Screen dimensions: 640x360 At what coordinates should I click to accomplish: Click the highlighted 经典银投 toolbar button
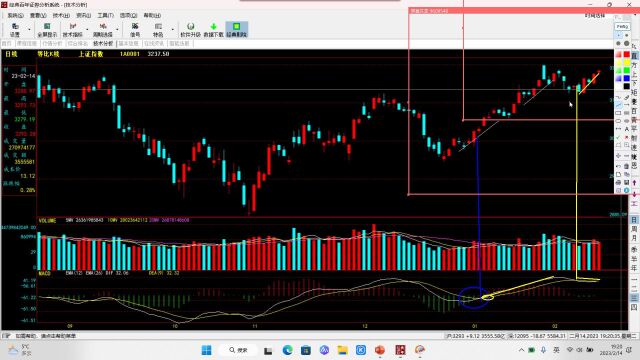coord(237,30)
